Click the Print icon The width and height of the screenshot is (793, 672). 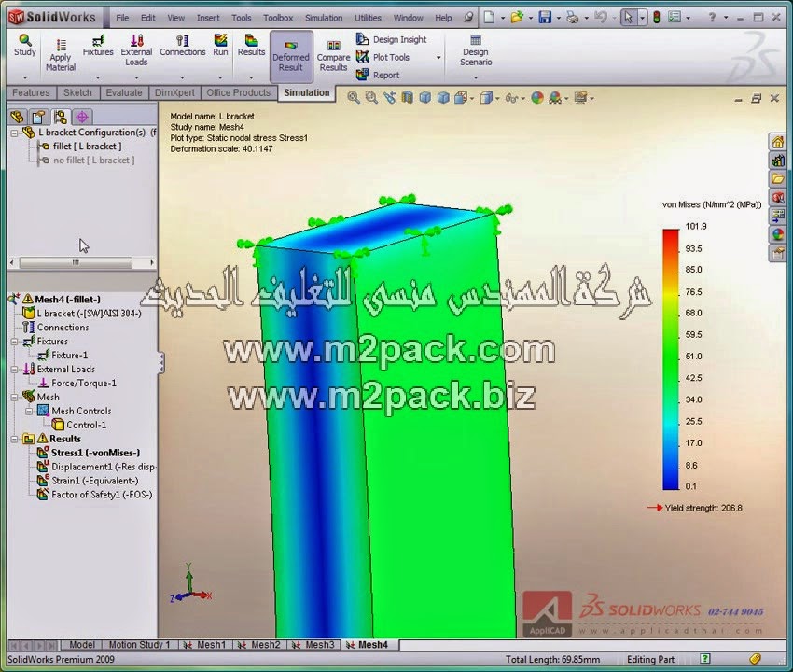[573, 18]
